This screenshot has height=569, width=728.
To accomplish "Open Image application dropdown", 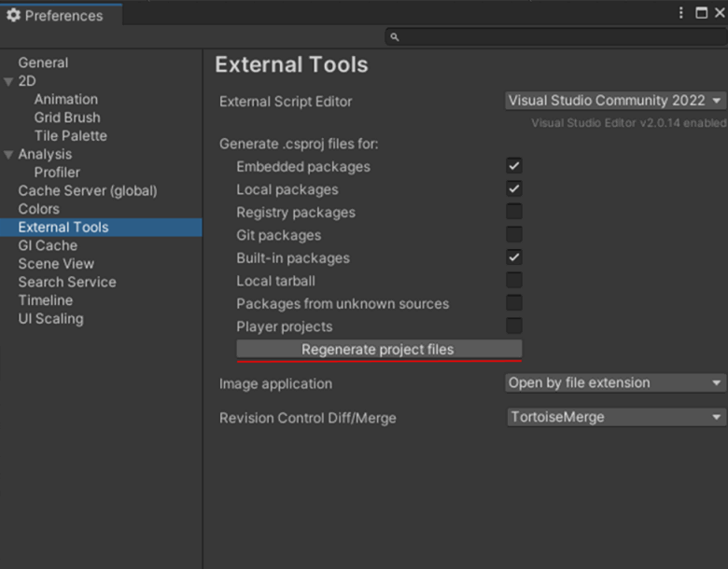I will (614, 382).
